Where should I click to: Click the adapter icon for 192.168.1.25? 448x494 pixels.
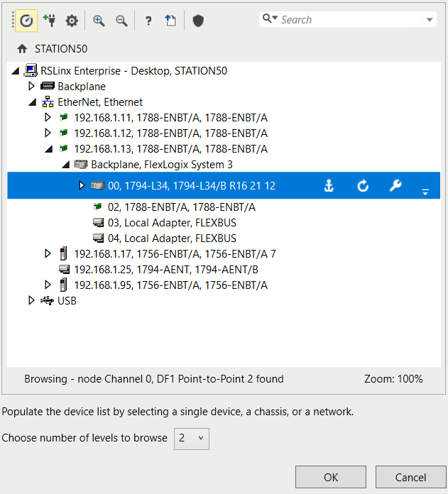(x=65, y=270)
